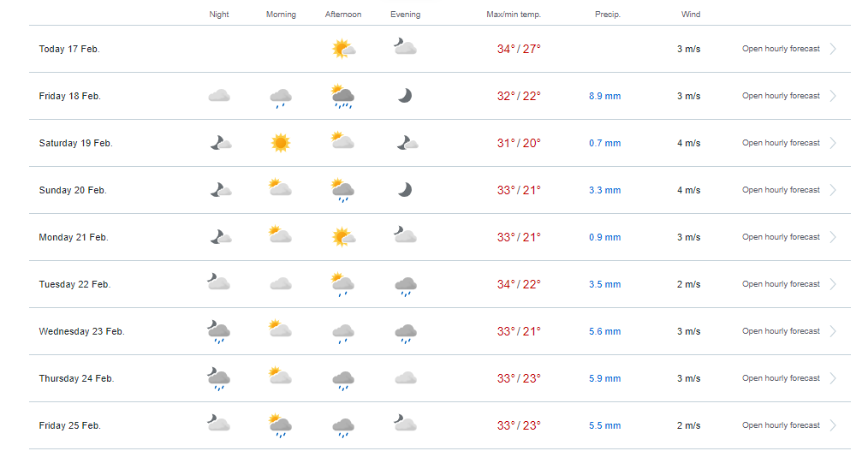Click the 8.9 mm precipitation value
Viewport: 868px width, 457px height.
point(604,96)
